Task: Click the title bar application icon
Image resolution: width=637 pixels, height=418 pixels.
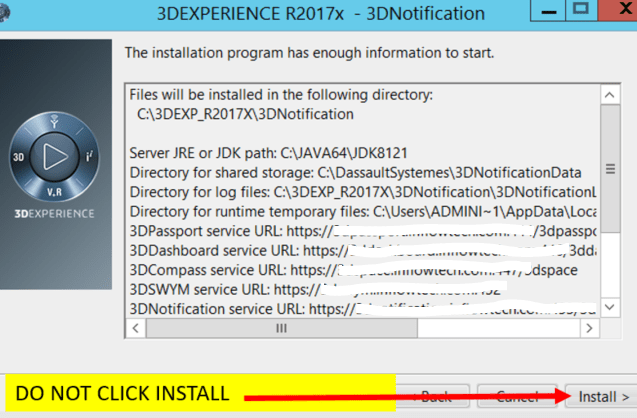Action: point(4,13)
